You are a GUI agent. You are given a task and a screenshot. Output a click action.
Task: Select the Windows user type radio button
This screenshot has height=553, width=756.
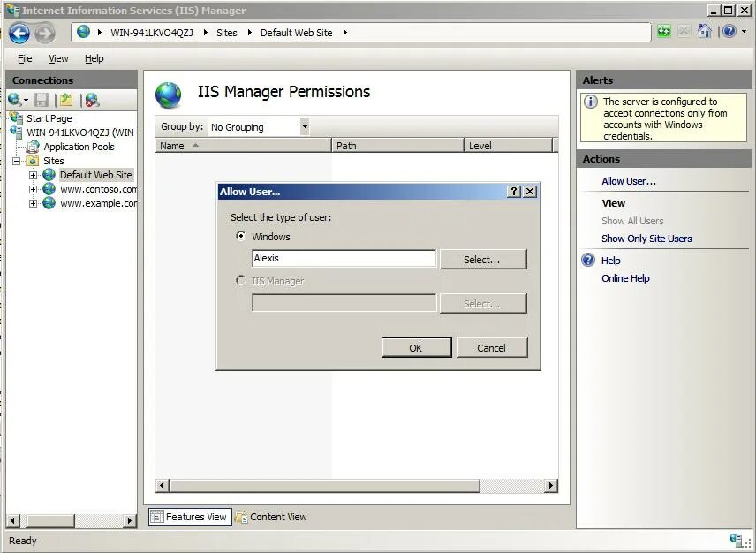tap(240, 236)
